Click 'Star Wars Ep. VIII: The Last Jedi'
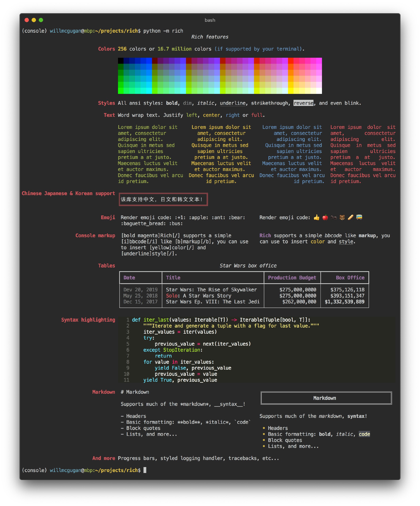This screenshot has width=420, height=506. (213, 302)
